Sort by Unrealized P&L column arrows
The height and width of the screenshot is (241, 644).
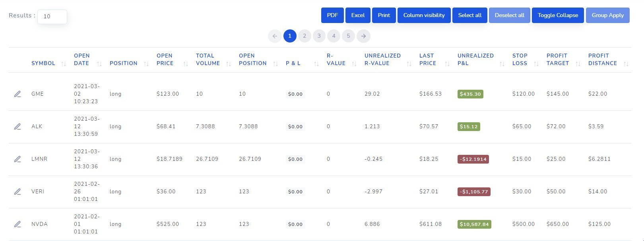point(502,64)
